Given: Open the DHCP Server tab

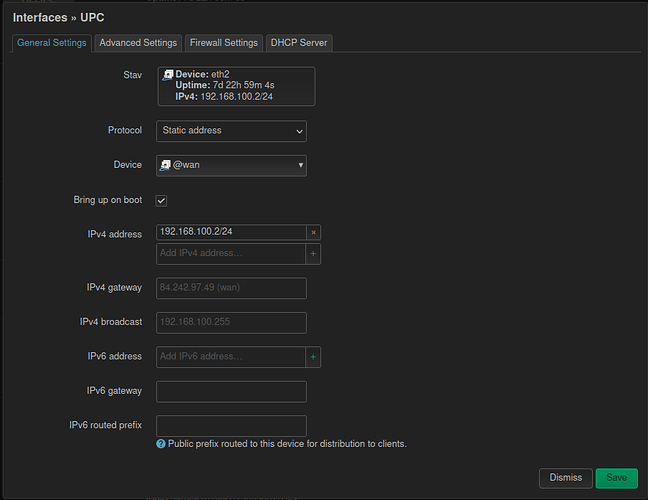Looking at the screenshot, I should (x=299, y=43).
